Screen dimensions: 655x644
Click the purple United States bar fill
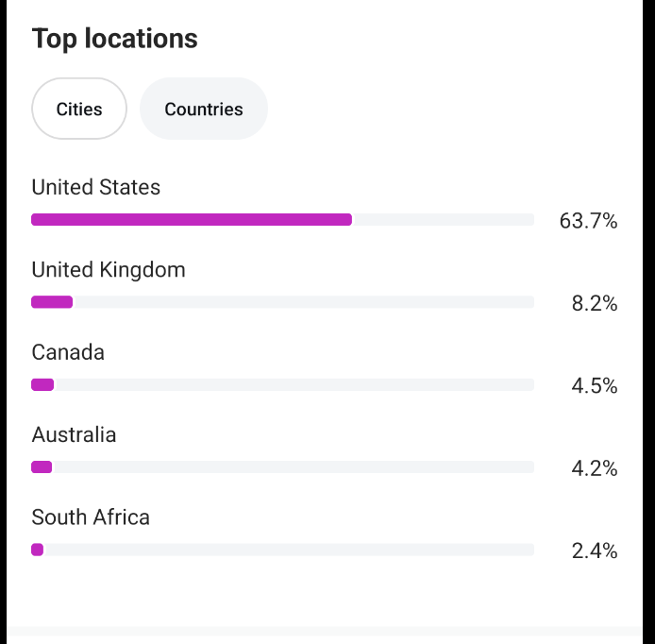click(x=192, y=220)
